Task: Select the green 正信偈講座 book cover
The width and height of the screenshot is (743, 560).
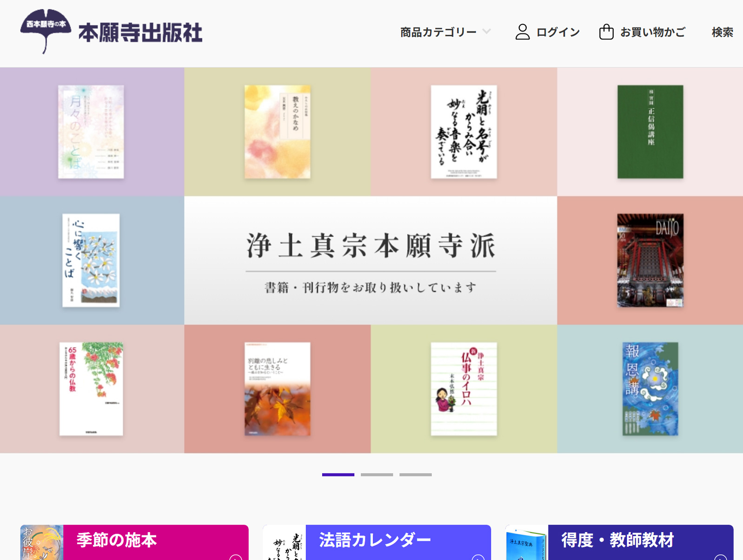Action: click(650, 132)
